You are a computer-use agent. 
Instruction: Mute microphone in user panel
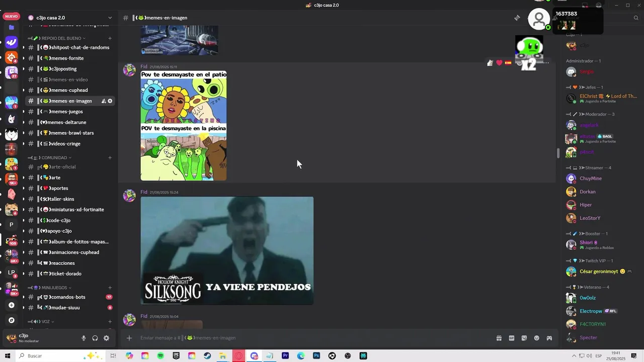pos(84,338)
